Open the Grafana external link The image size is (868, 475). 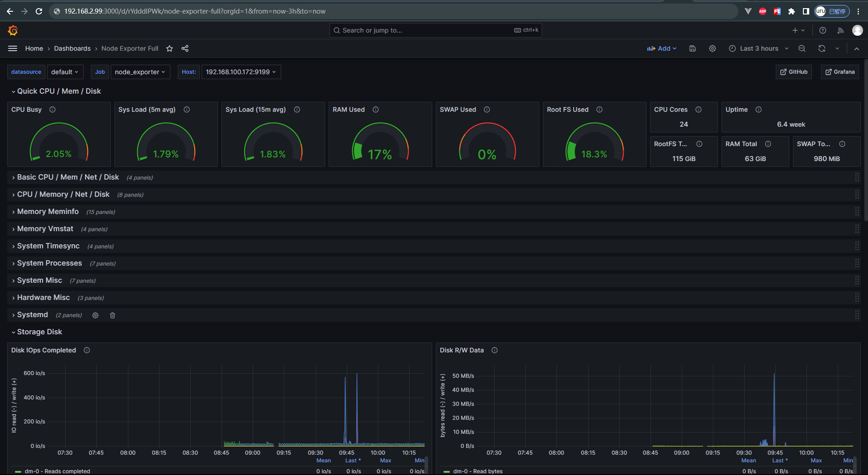pos(840,72)
